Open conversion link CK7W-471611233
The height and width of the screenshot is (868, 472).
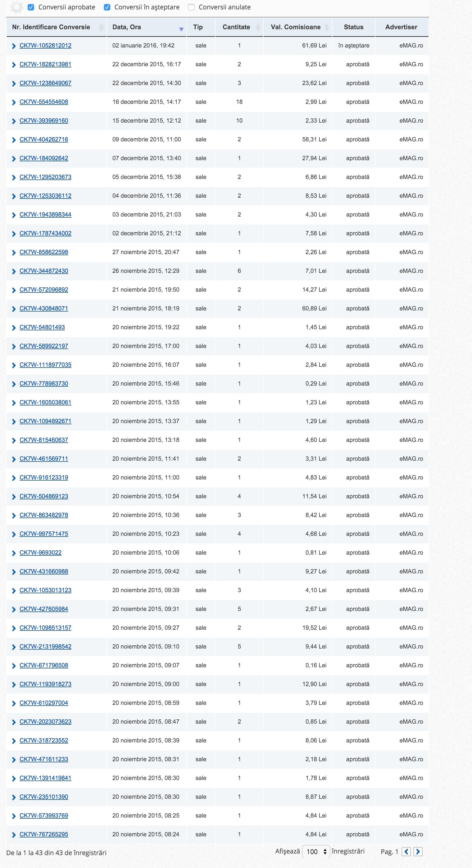[x=44, y=759]
